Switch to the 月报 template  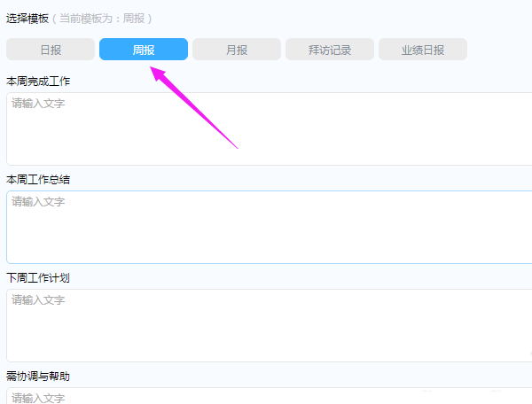pyautogui.click(x=237, y=50)
